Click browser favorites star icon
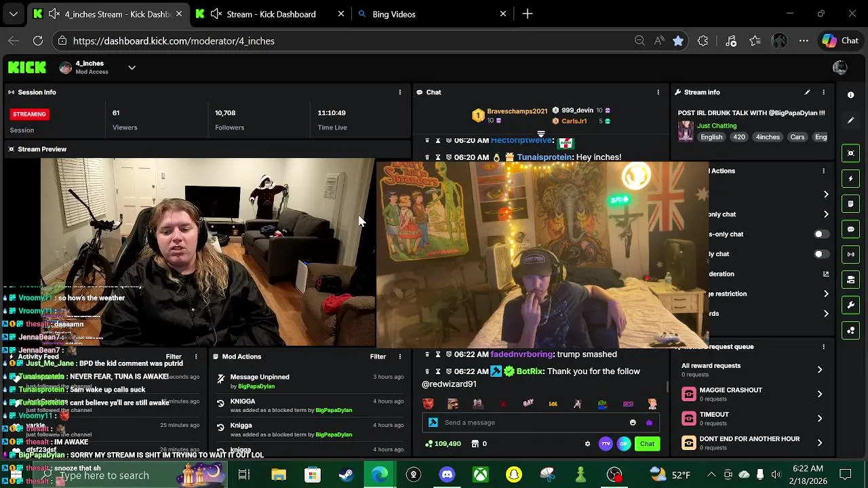868x488 pixels. pos(678,41)
